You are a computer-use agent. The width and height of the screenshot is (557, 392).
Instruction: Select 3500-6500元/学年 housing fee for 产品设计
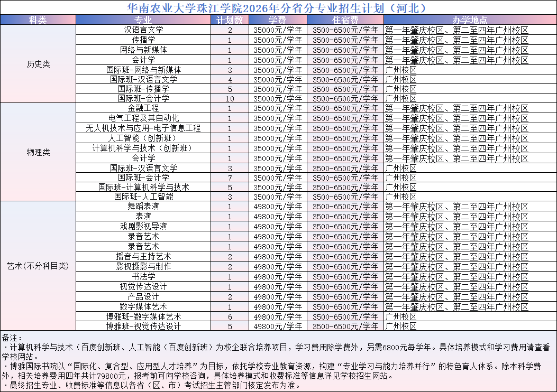(345, 296)
